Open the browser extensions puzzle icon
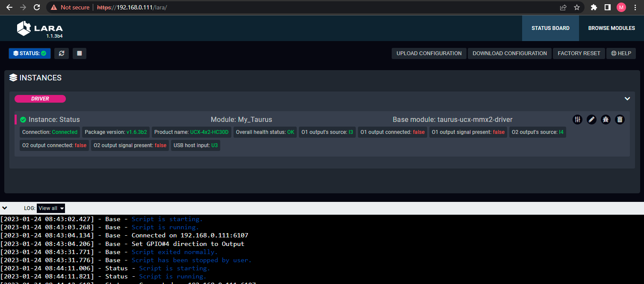This screenshot has height=284, width=644. pyautogui.click(x=594, y=7)
